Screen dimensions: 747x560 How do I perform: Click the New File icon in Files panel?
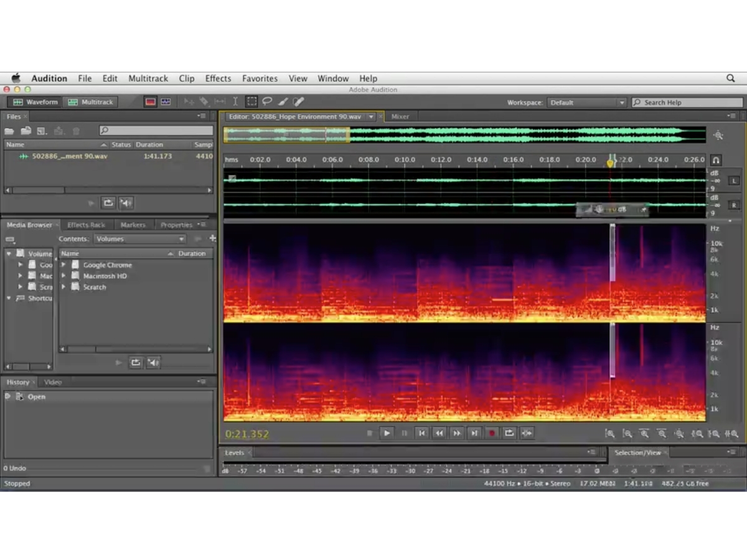[x=42, y=131]
